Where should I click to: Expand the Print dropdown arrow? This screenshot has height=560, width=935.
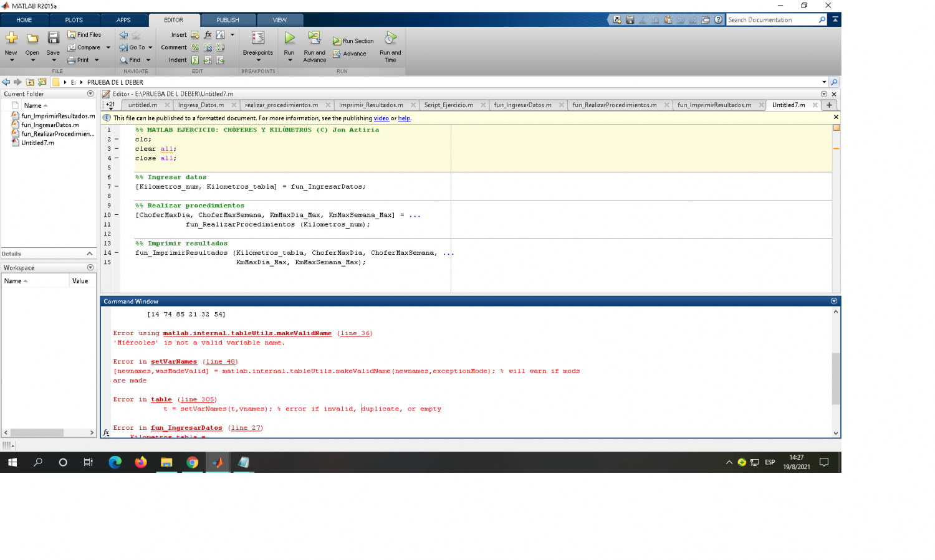pos(97,60)
